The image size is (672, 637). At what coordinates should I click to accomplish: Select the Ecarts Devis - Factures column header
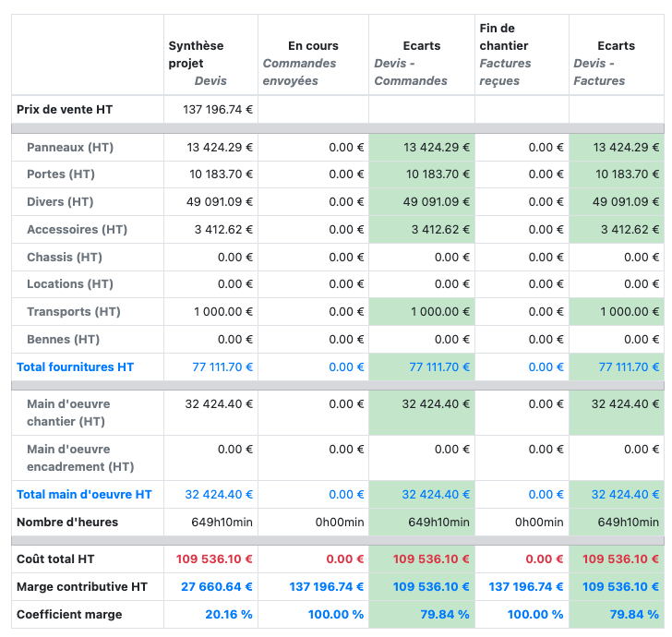[x=616, y=63]
